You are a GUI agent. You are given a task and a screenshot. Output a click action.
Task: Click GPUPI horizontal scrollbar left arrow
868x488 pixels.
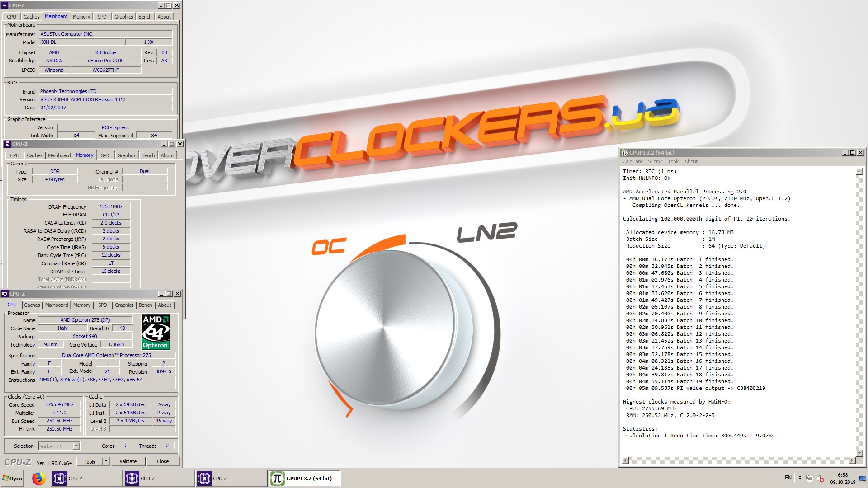point(625,460)
